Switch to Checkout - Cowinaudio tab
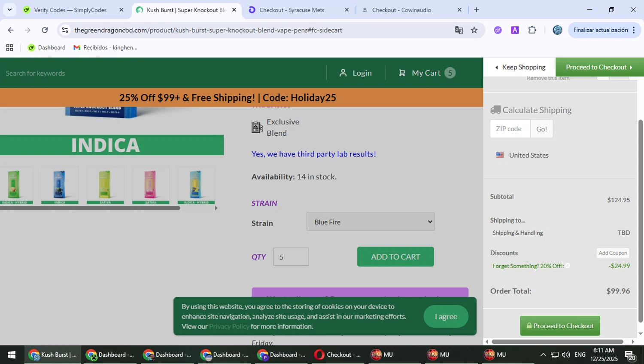This screenshot has width=644, height=364. [x=401, y=10]
